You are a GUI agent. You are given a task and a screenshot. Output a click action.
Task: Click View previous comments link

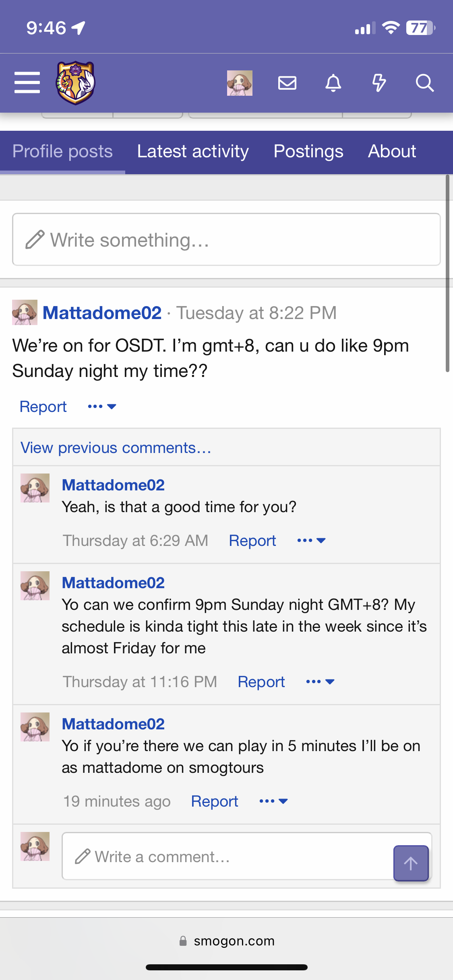116,448
